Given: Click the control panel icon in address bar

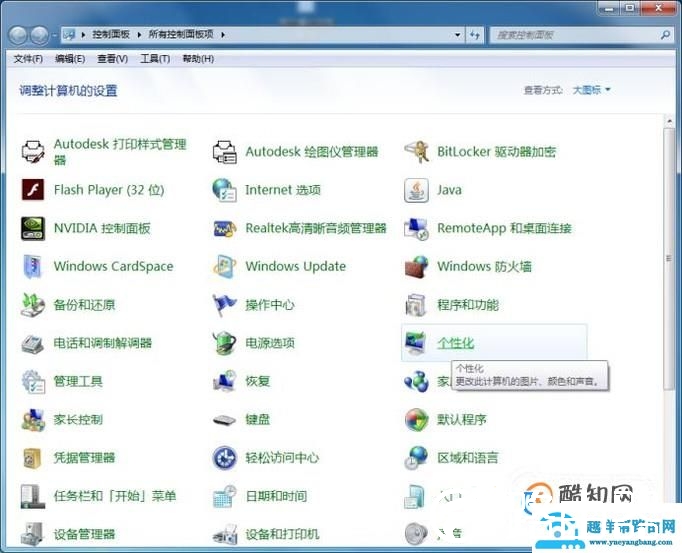Looking at the screenshot, I should tap(69, 34).
